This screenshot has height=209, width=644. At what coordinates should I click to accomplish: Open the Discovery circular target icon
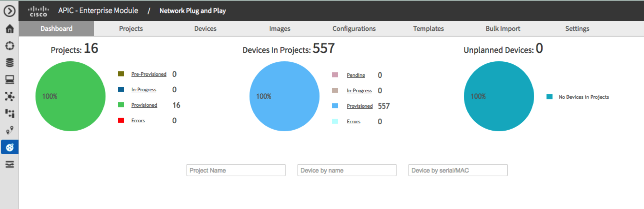tap(10, 46)
